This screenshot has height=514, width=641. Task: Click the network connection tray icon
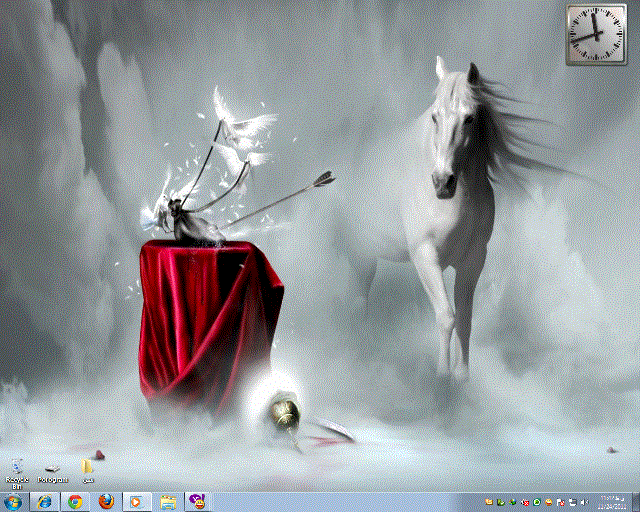point(572,502)
